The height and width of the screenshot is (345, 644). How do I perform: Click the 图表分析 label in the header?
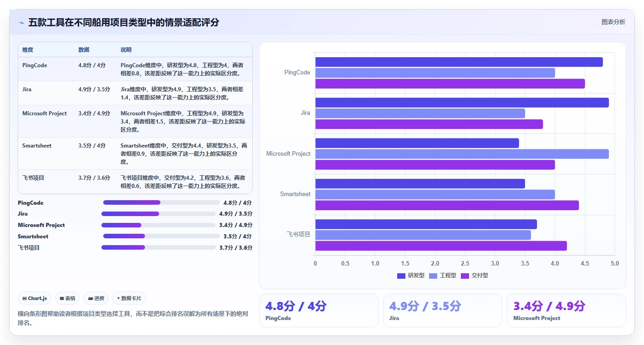[x=613, y=22]
